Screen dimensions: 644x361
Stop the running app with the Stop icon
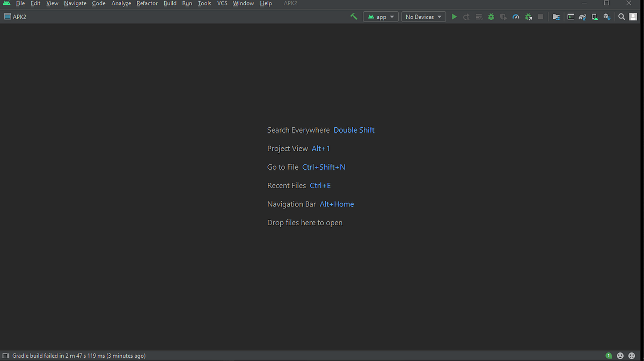point(540,17)
